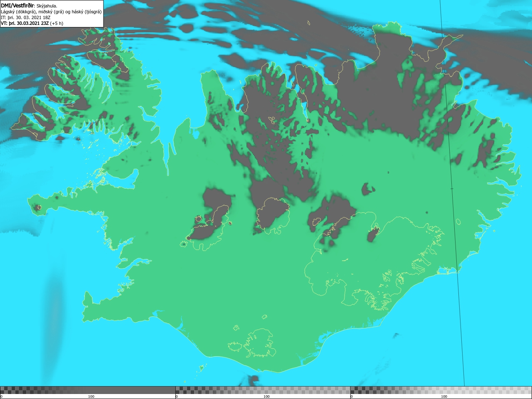Click the light gray high-cloud color bar
532x399 pixels.
click(441, 390)
